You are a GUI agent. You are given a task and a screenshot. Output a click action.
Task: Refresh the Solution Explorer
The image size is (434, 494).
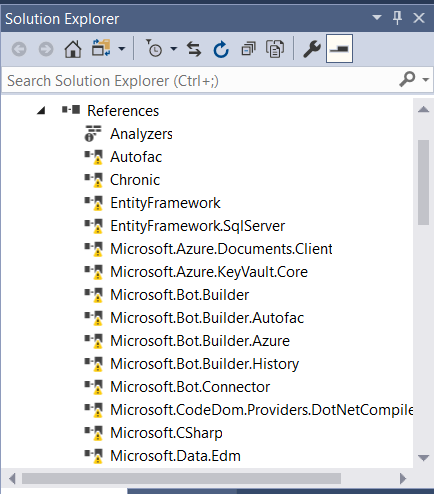click(221, 49)
